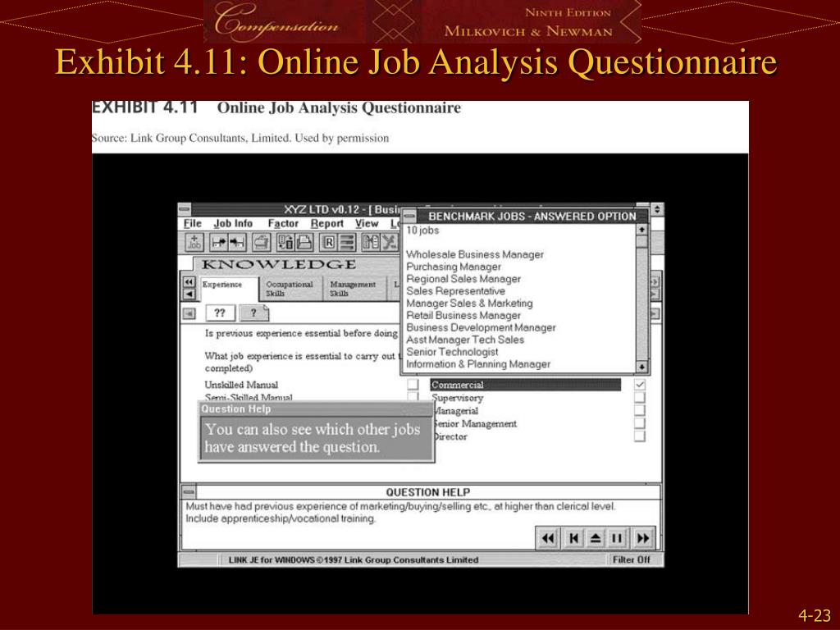
Task: Select Regional Sales Manager in the list
Action: coord(463,279)
